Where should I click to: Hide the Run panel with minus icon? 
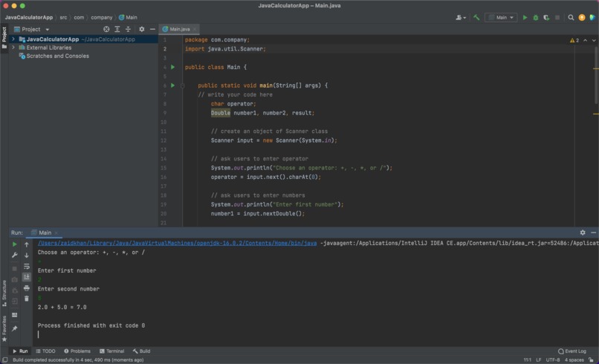pos(593,233)
